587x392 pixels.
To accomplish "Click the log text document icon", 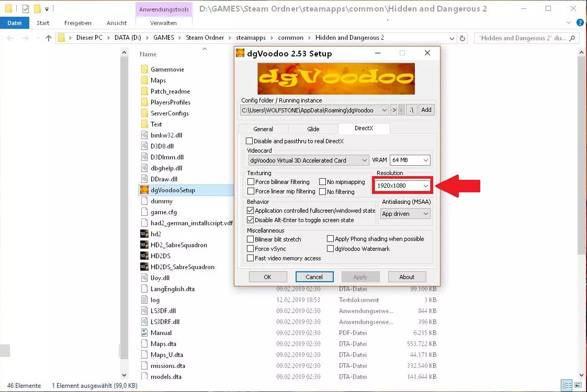I will (144, 299).
